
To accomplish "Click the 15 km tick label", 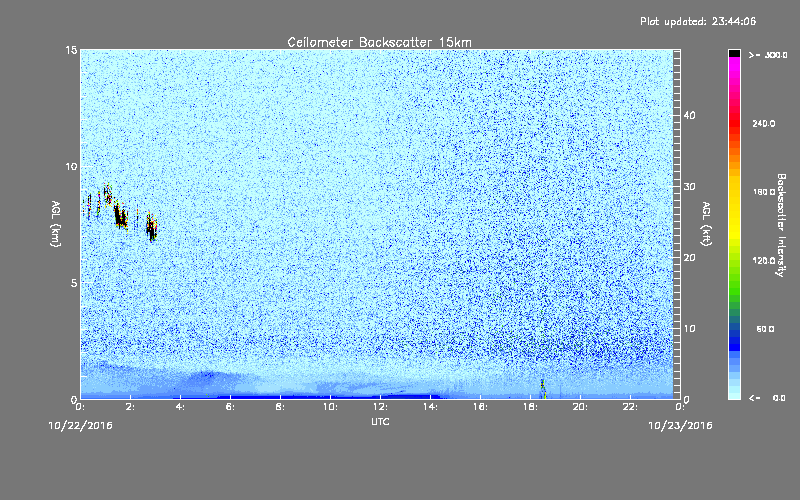I will [x=71, y=50].
